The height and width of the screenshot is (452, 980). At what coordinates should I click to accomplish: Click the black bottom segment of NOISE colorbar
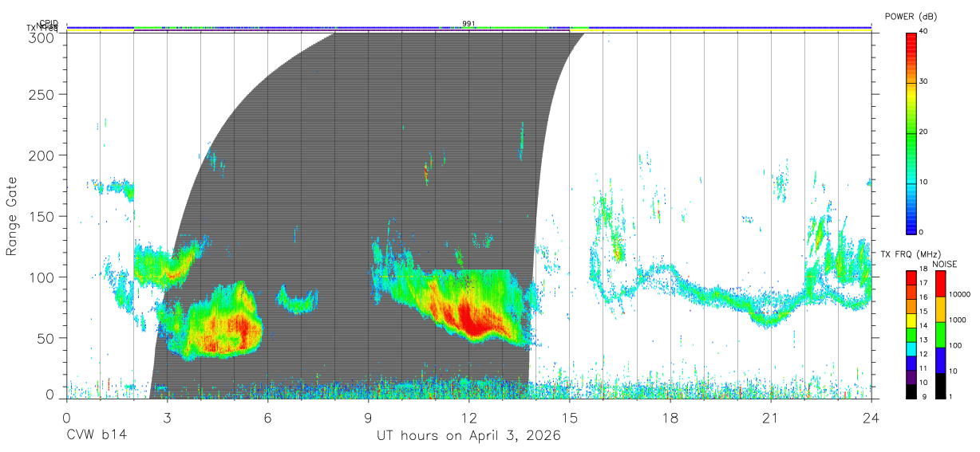pyautogui.click(x=939, y=386)
